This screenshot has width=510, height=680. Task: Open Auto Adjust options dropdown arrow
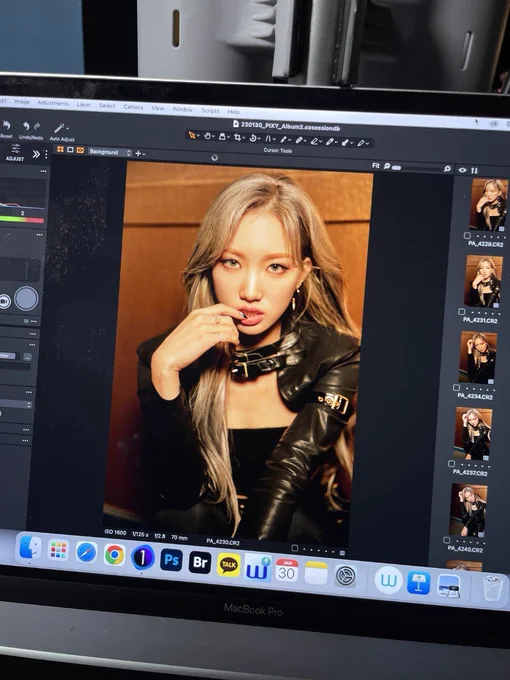tap(68, 128)
